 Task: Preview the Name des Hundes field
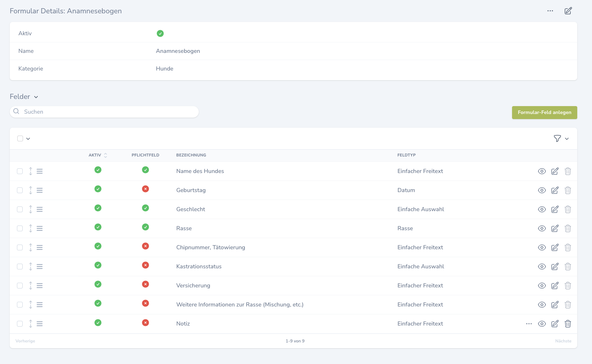(542, 171)
